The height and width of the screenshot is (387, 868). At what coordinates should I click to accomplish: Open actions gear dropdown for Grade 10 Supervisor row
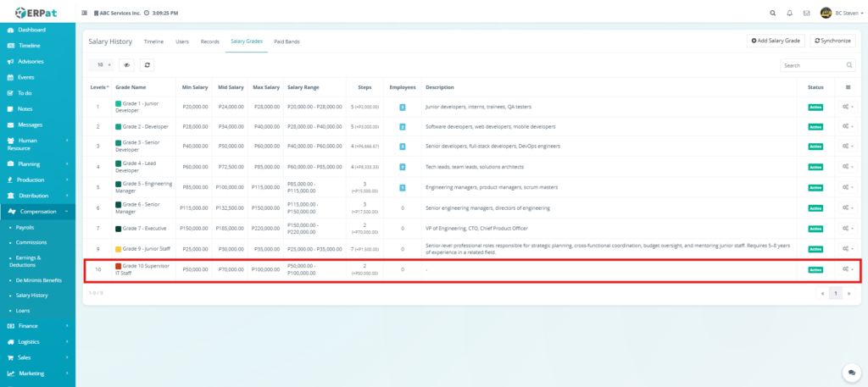coord(847,269)
